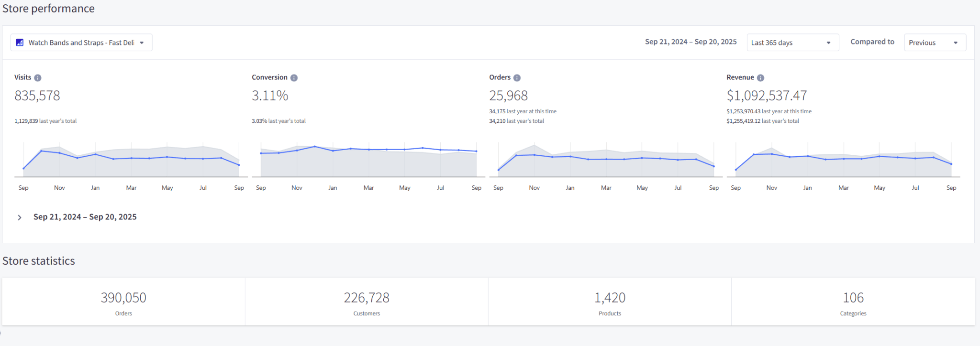Click the Conversion info icon
Image resolution: width=980 pixels, height=346 pixels.
(294, 78)
